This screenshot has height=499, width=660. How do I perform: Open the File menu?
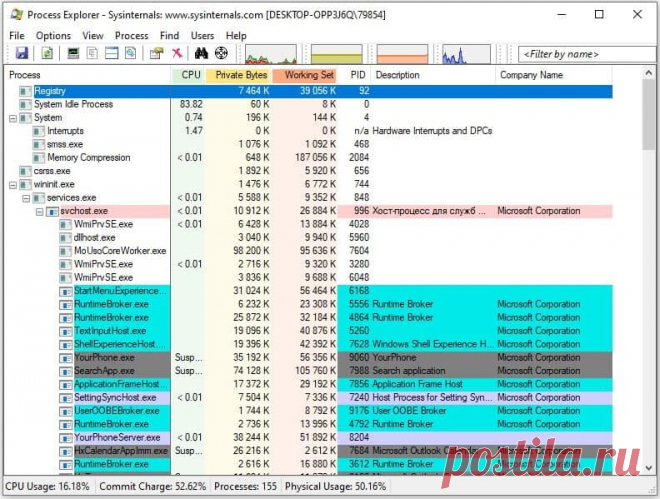tap(17, 36)
